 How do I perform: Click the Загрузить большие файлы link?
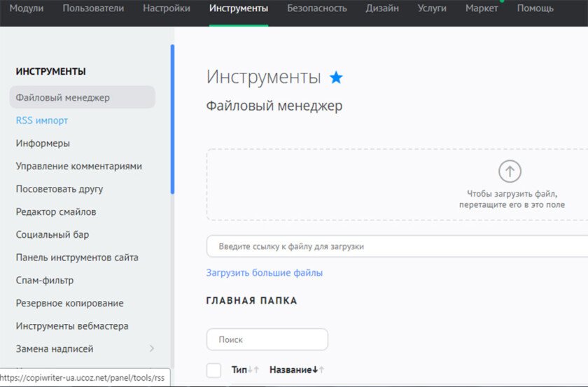pyautogui.click(x=265, y=273)
